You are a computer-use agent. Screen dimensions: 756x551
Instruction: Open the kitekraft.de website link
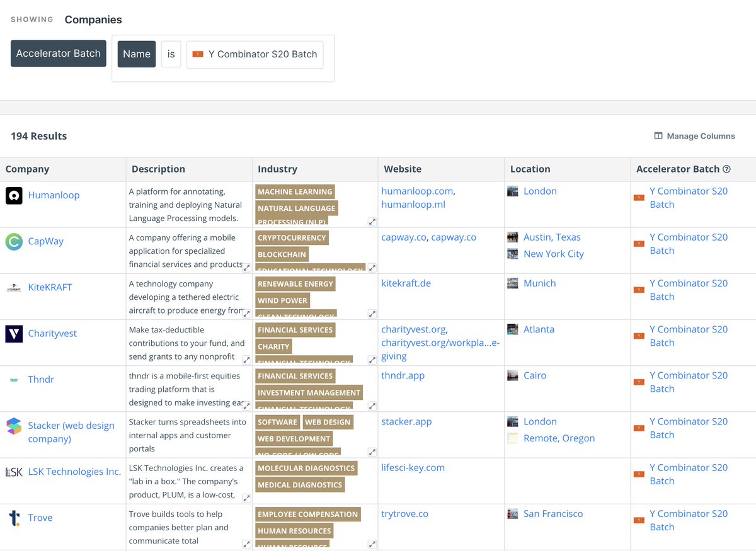click(x=406, y=283)
